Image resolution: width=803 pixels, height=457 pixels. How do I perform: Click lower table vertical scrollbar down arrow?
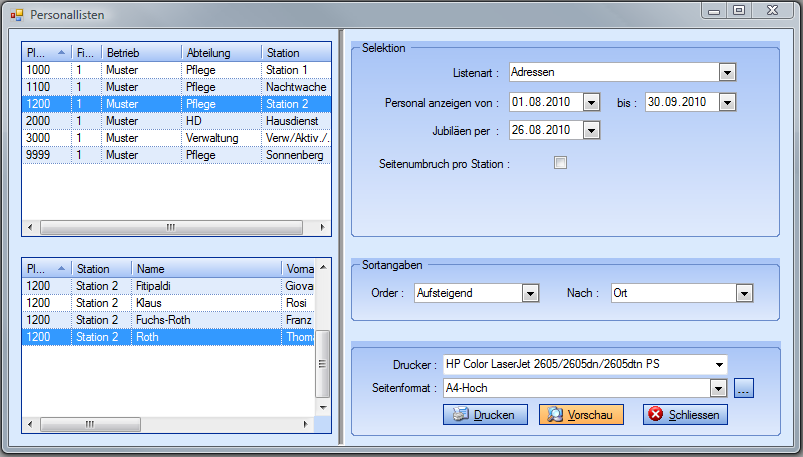(323, 407)
